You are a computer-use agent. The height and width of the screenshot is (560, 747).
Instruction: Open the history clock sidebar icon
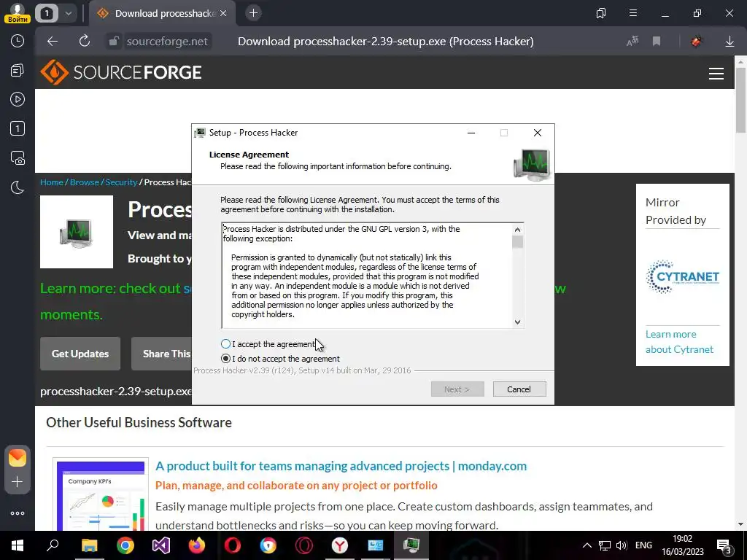[18, 41]
